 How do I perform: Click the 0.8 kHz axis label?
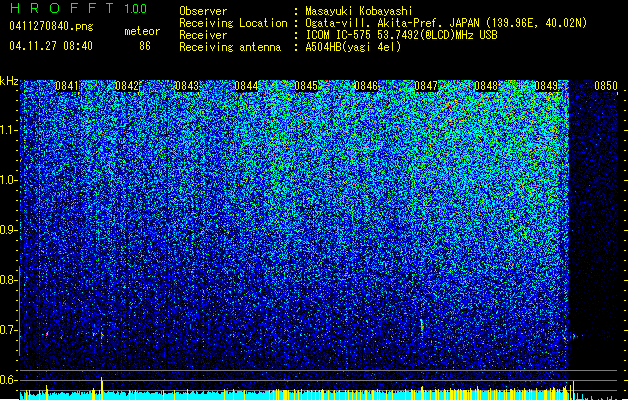[x=9, y=280]
